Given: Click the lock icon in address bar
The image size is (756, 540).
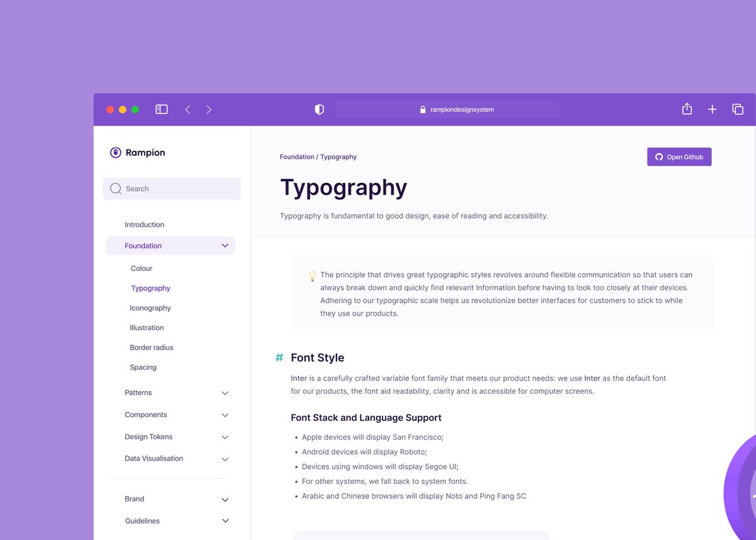Looking at the screenshot, I should point(423,109).
